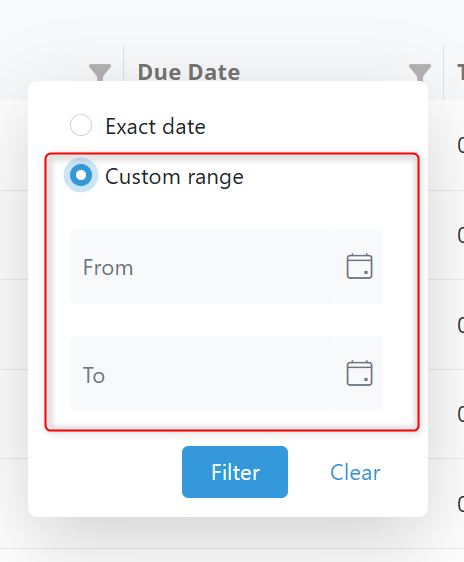This screenshot has height=562, width=464.
Task: Click the partially visible header right of Due Date
Action: coord(460,72)
